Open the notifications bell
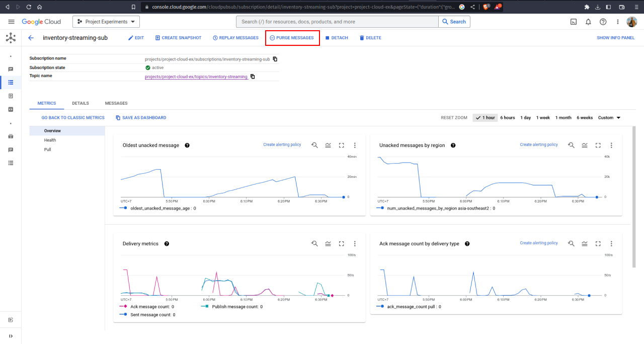The width and height of the screenshot is (644, 344). (x=588, y=22)
